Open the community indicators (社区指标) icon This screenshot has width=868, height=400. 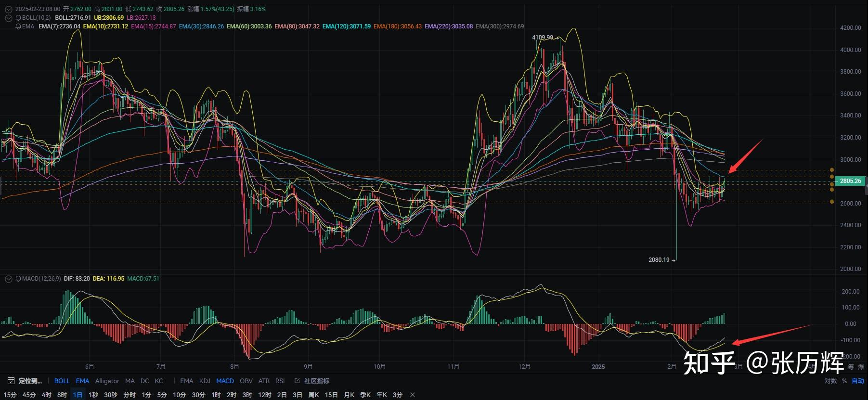pyautogui.click(x=297, y=381)
